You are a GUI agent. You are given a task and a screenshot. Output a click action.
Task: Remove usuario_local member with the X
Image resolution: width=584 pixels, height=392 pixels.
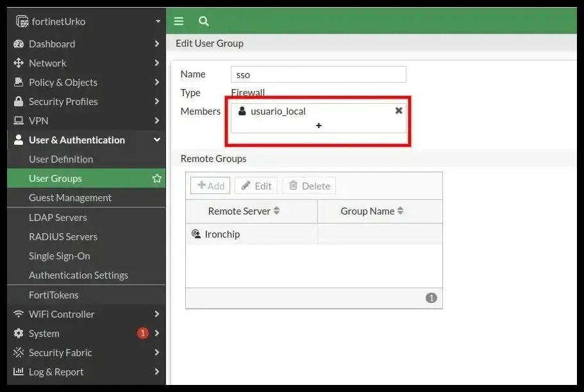pyautogui.click(x=399, y=111)
